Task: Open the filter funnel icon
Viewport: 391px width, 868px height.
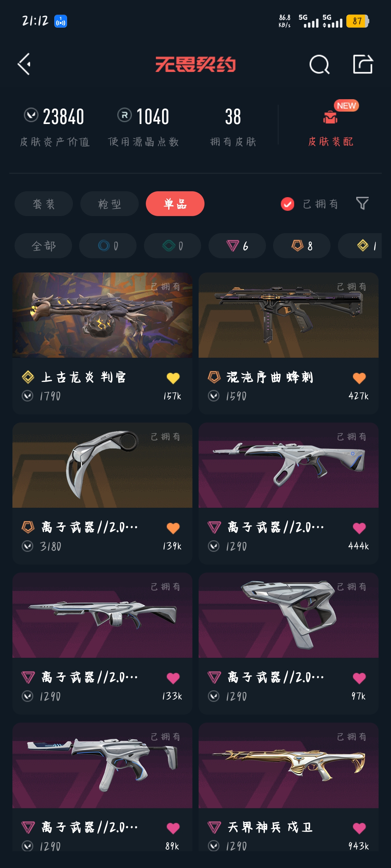Action: 362,204
